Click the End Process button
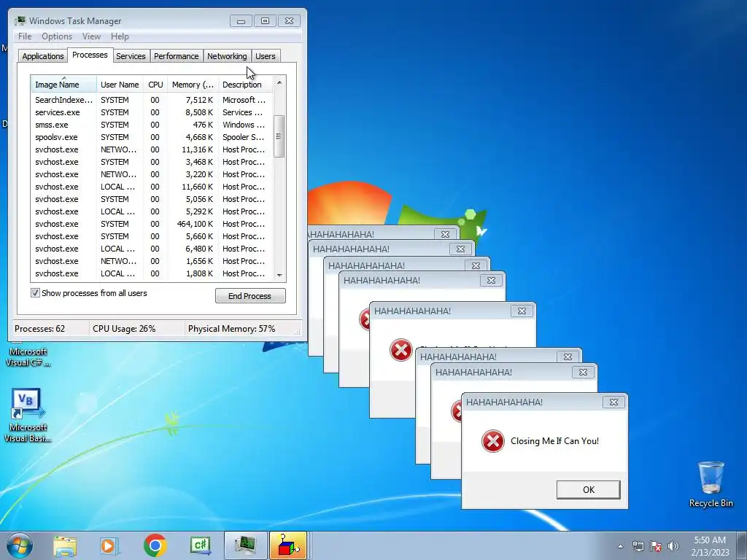The height and width of the screenshot is (560, 747). 250,296
